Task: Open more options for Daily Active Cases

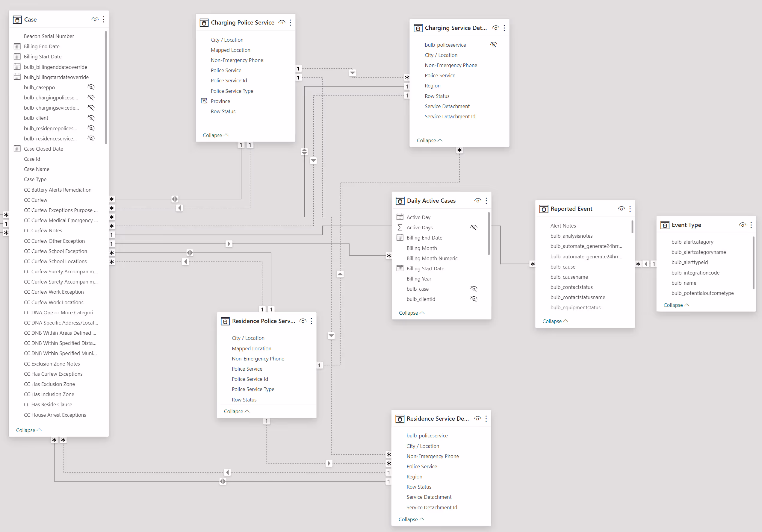Action: [x=486, y=201]
